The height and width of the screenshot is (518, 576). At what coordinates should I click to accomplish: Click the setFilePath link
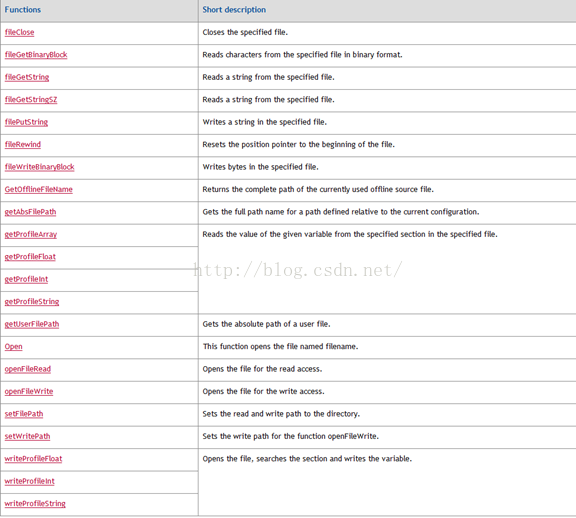click(x=24, y=414)
